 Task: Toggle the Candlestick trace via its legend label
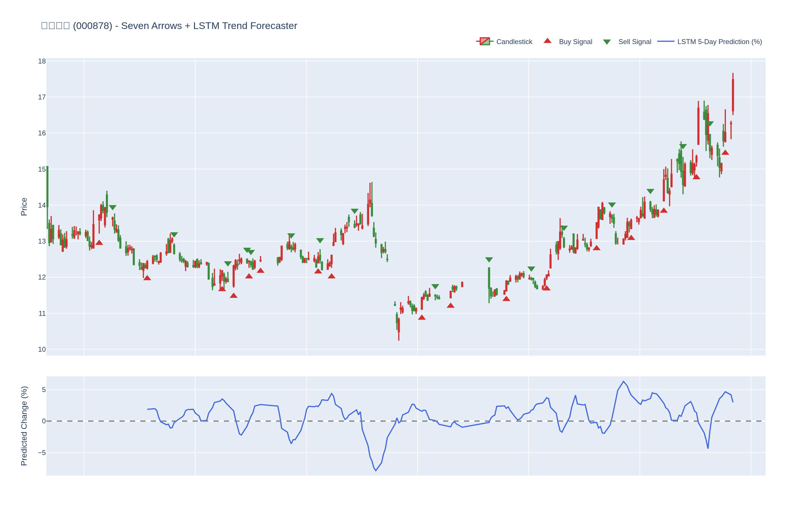click(x=514, y=42)
